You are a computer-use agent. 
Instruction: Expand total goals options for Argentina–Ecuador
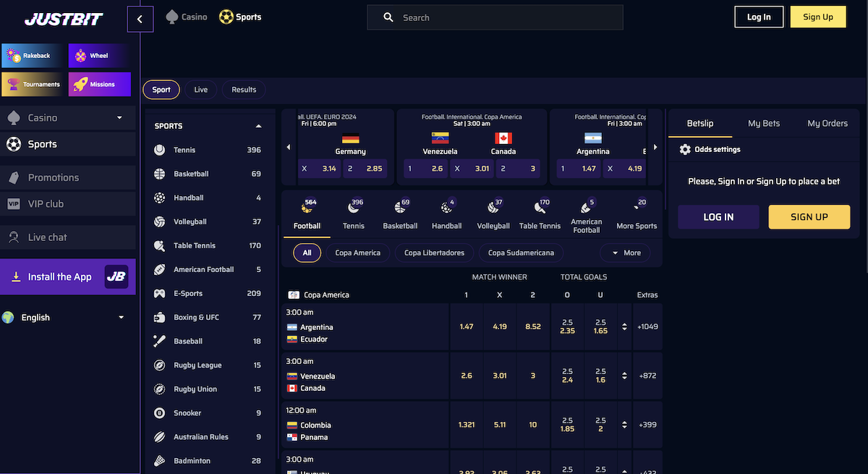coord(625,327)
